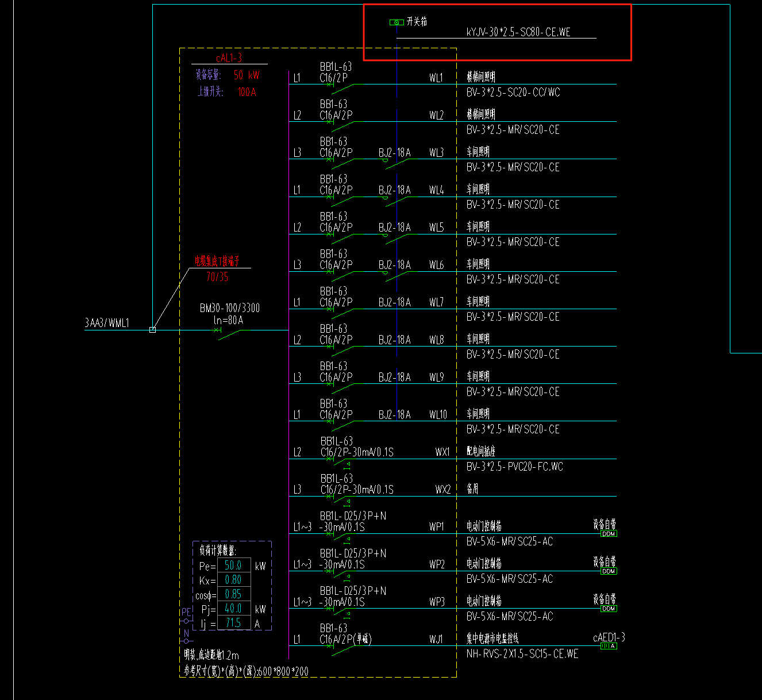Select the 参考尺寸 600*800*200 dimension note
Viewport: 762px width, 700px height.
click(246, 671)
